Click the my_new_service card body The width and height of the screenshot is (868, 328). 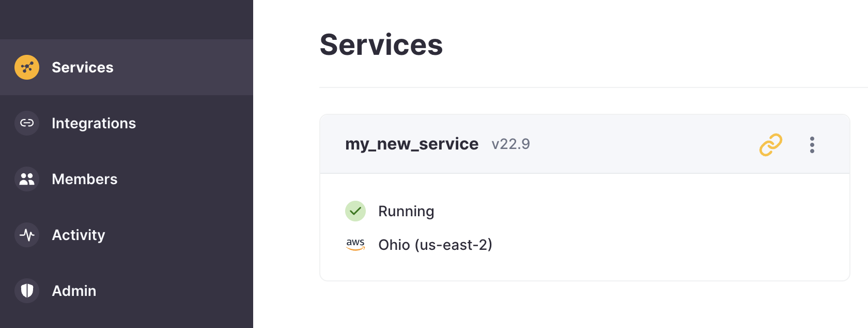(646, 228)
